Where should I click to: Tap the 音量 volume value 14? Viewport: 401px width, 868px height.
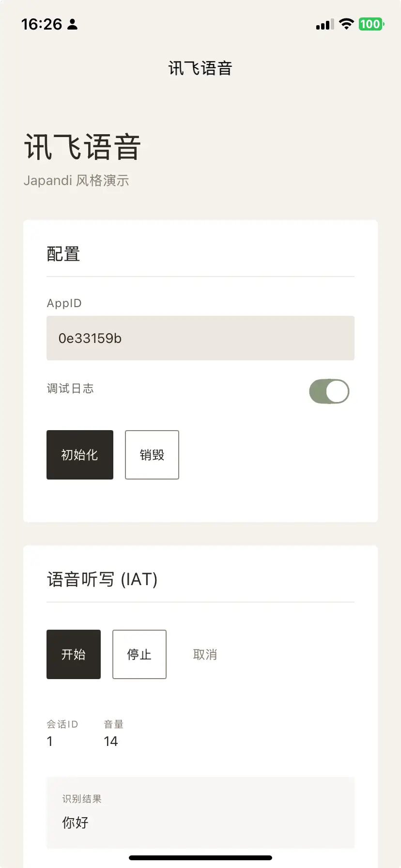click(x=110, y=741)
